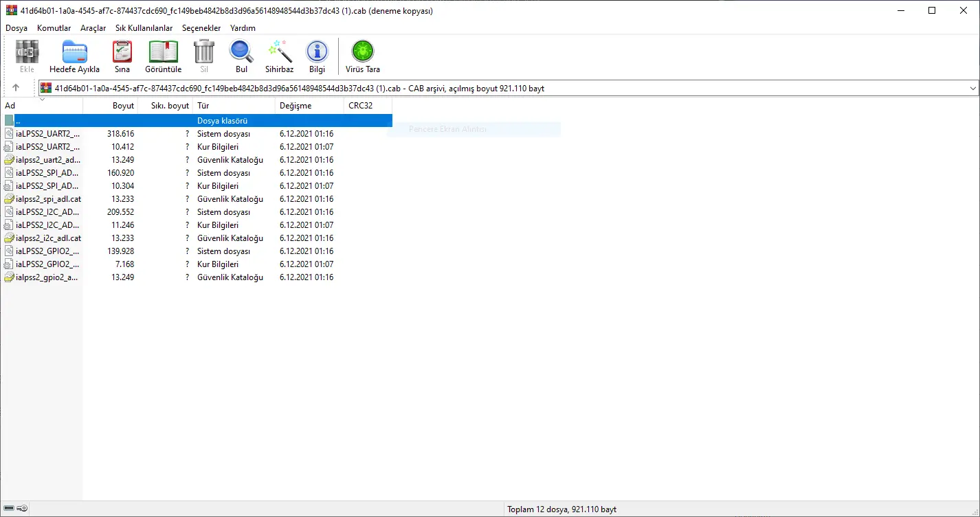
Task: Click file icon of 10.412 UART2 setup file
Action: [x=9, y=147]
